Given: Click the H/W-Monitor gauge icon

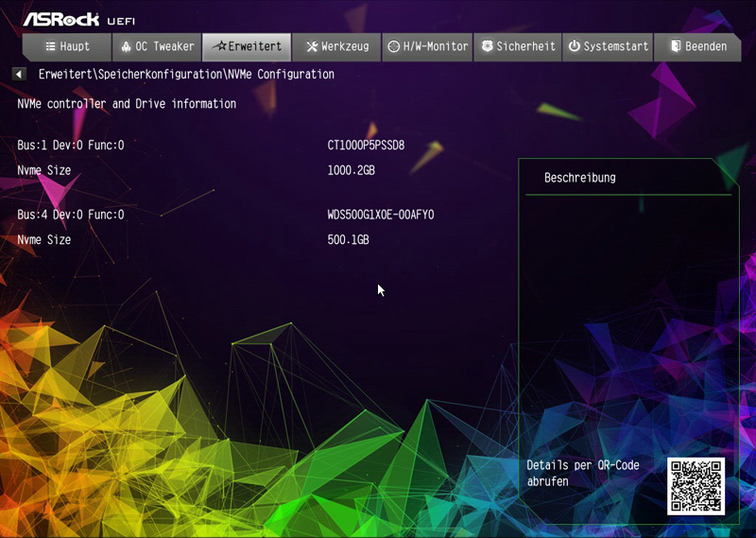Looking at the screenshot, I should pyautogui.click(x=393, y=46).
